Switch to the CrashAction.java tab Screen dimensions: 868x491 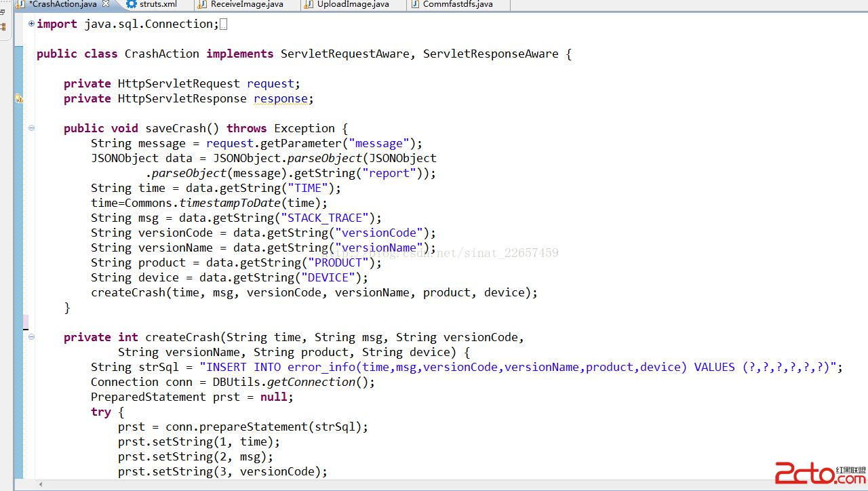tap(63, 4)
